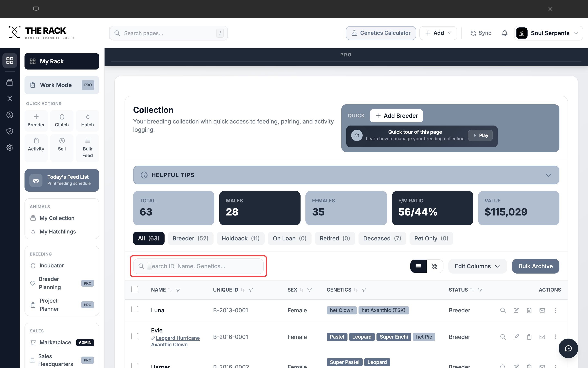Click the shield checkmark icon in left rail
Image resolution: width=588 pixels, height=368 pixels.
[x=10, y=131]
